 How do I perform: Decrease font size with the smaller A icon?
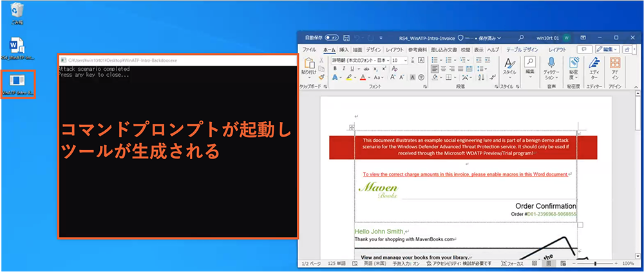pyautogui.click(x=402, y=77)
